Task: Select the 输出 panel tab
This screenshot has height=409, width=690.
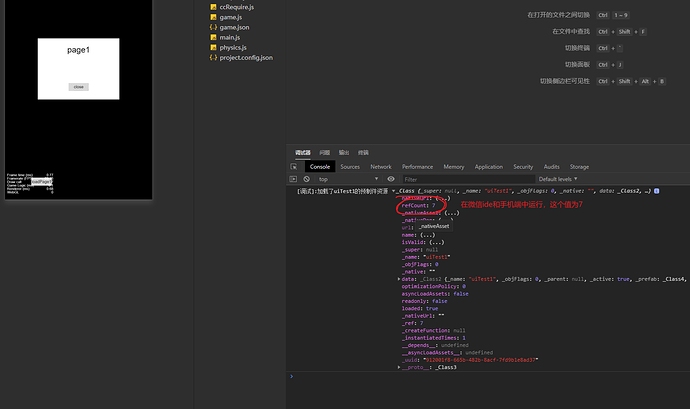Action: click(344, 153)
